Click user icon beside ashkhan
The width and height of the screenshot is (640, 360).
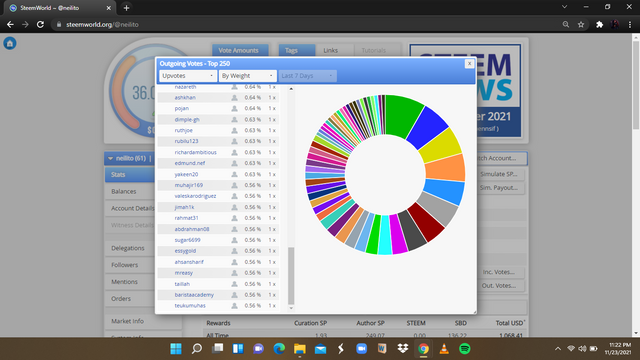(x=234, y=98)
